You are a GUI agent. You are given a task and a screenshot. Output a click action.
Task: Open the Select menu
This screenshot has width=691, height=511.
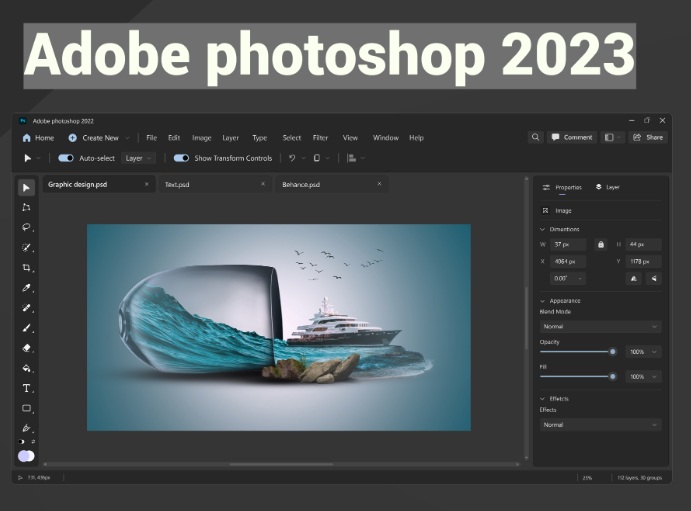[292, 138]
